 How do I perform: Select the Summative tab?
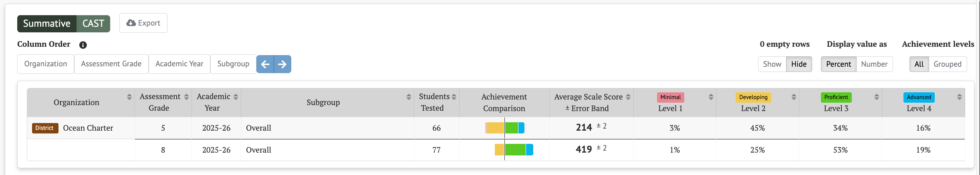47,24
